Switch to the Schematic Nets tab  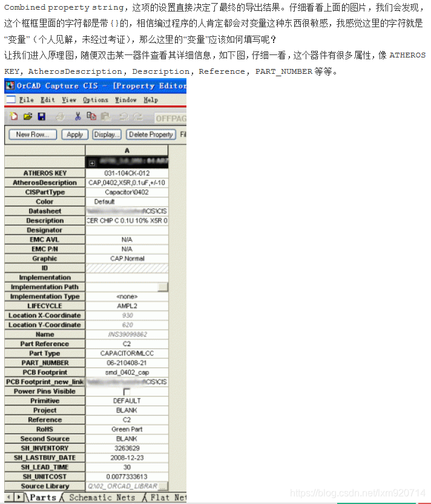click(x=102, y=497)
